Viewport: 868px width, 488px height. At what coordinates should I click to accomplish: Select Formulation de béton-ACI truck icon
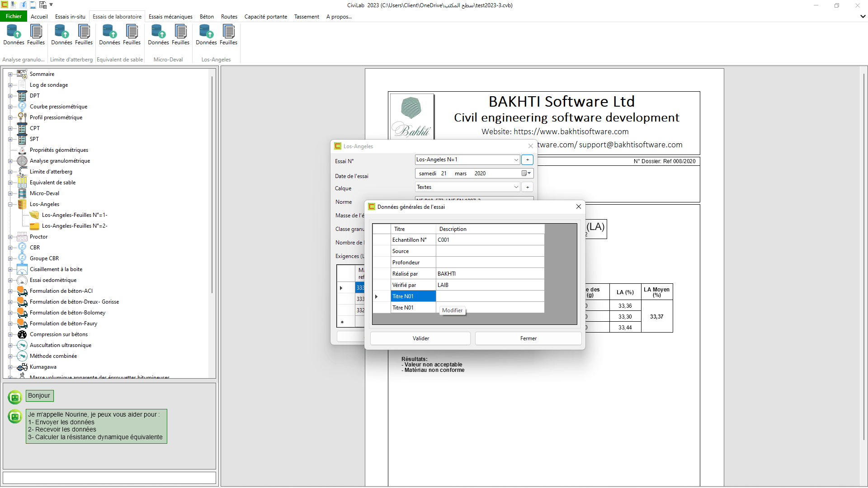[x=22, y=291]
